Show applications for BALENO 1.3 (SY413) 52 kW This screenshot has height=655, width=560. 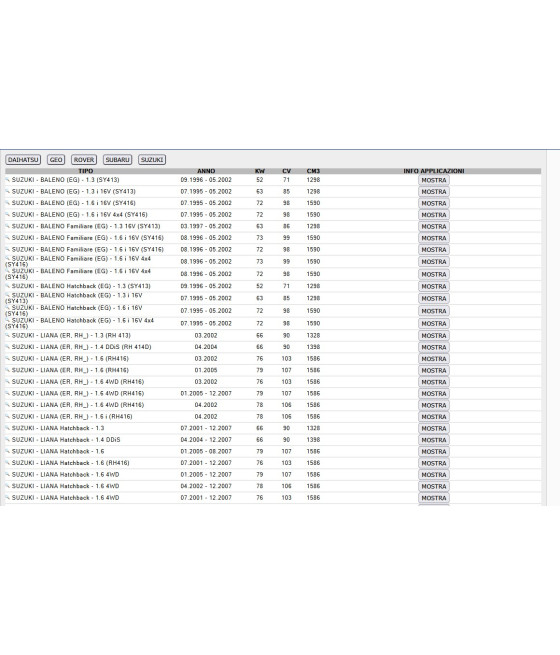click(x=434, y=180)
